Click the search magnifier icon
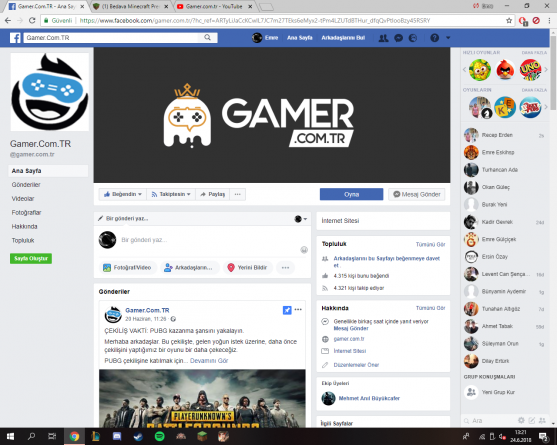Image resolution: width=557 pixels, height=445 pixels. click(207, 38)
